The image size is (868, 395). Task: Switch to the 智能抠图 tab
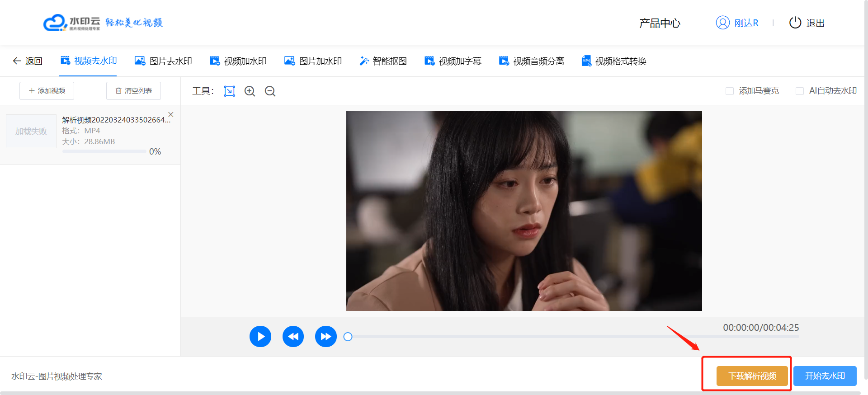[x=383, y=61]
